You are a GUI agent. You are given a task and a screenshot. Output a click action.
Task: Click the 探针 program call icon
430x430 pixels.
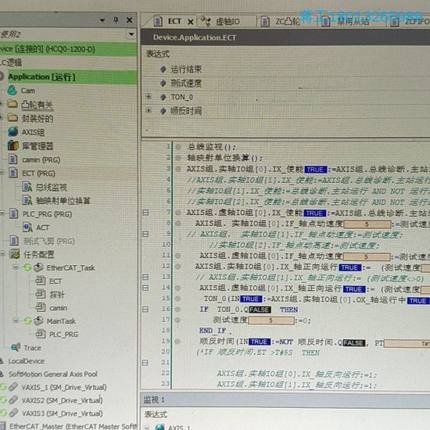point(41,294)
